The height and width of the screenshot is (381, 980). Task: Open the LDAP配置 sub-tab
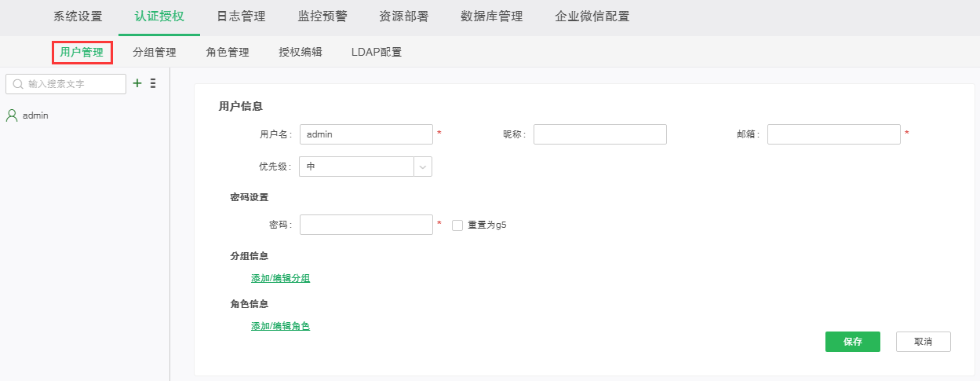coord(377,53)
